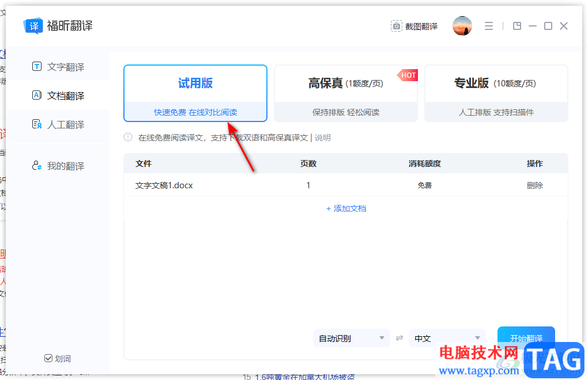
Task: Select 文档翻译 in the sidebar
Action: (x=58, y=96)
